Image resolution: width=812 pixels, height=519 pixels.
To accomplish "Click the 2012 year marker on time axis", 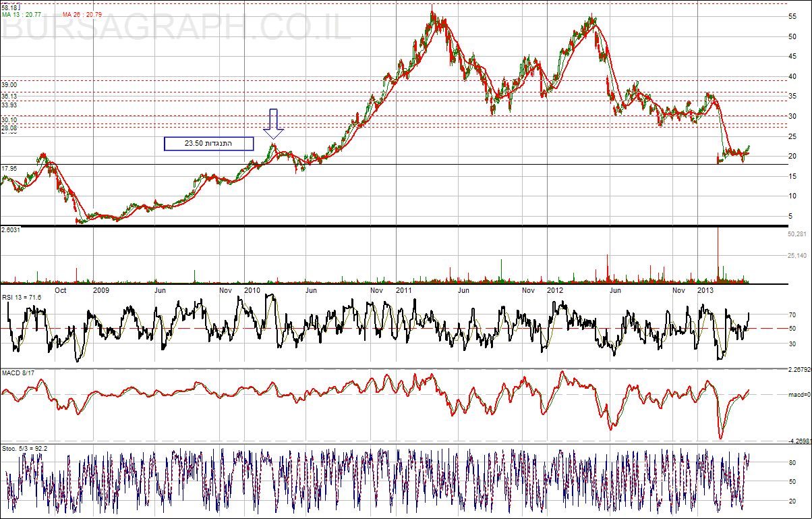I will point(555,290).
